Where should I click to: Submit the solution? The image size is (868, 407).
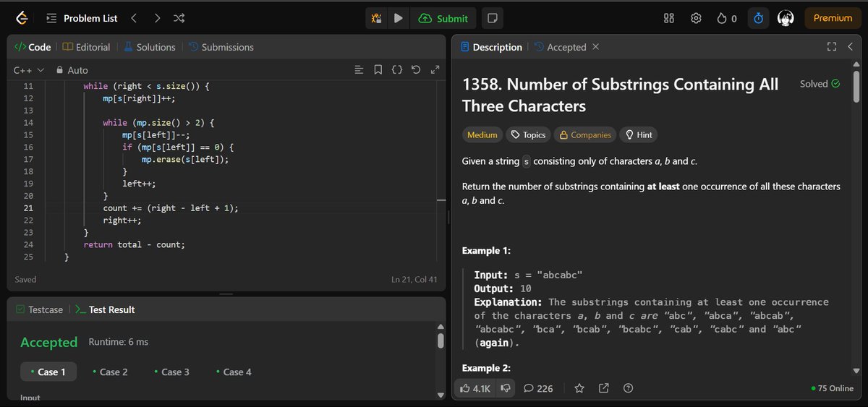[443, 18]
